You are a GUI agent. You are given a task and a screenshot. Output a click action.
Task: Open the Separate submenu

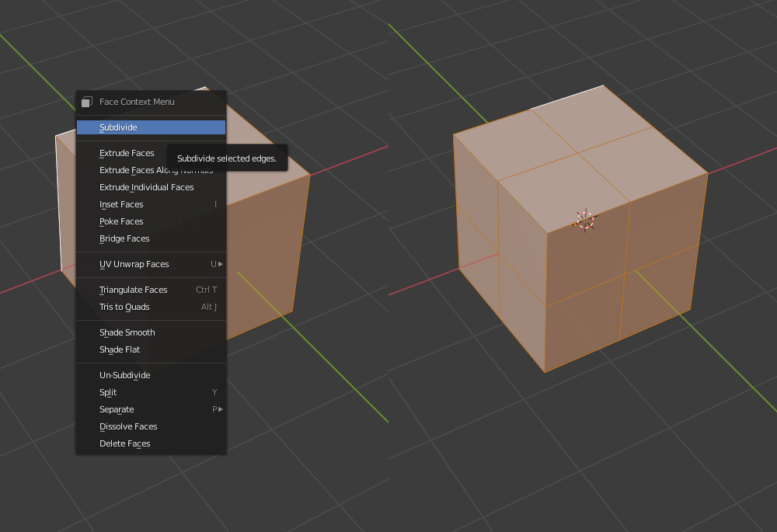[152, 409]
